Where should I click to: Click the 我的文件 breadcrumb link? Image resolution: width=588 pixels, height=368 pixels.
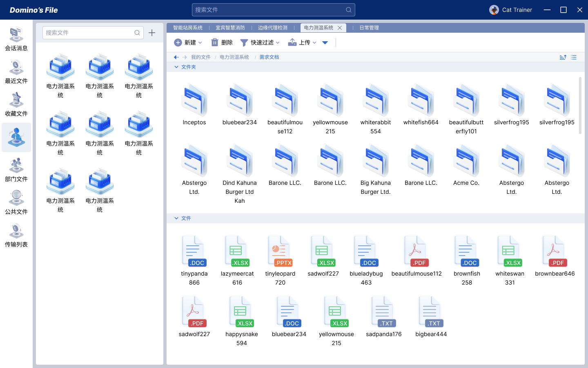tap(200, 57)
